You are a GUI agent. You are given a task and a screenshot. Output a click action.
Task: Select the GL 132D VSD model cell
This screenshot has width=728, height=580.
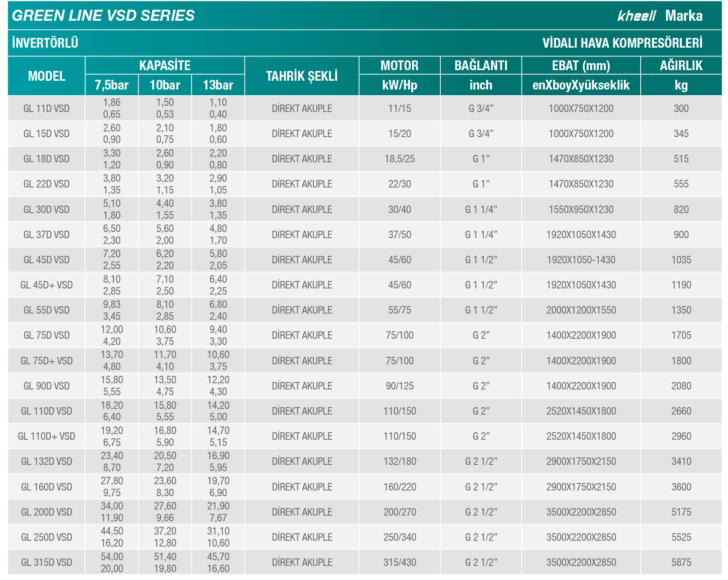pyautogui.click(x=46, y=461)
